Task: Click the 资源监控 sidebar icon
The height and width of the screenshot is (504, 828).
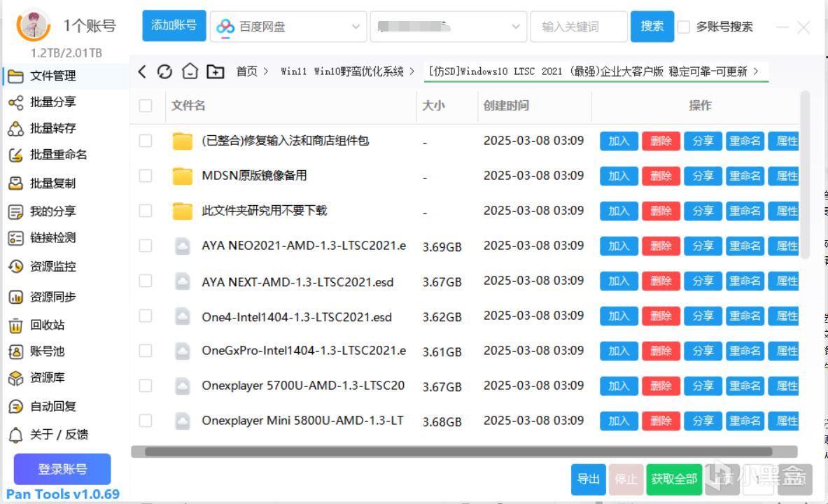Action: coord(16,266)
